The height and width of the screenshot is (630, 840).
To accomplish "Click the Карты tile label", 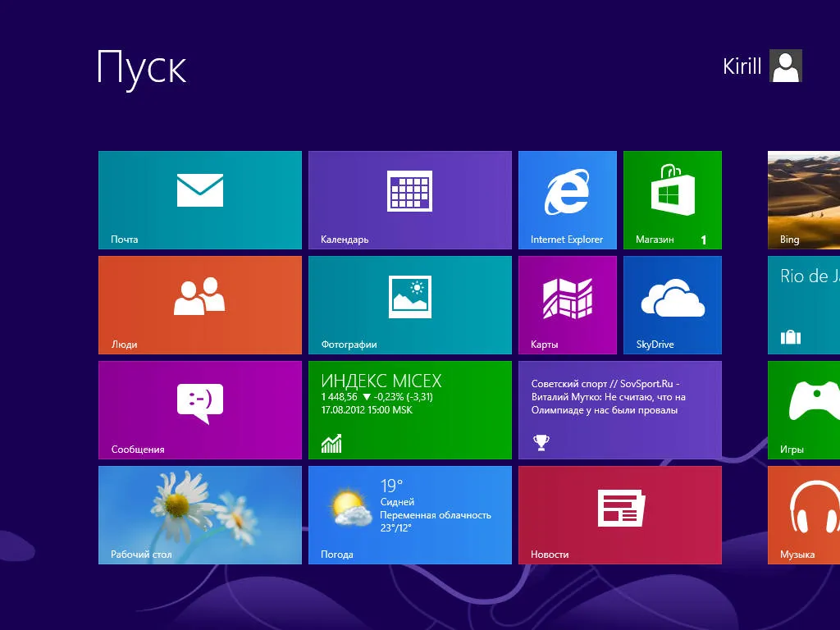I will (x=545, y=345).
